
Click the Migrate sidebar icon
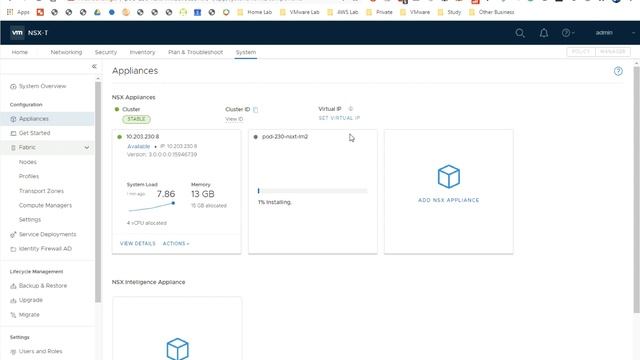click(x=13, y=315)
